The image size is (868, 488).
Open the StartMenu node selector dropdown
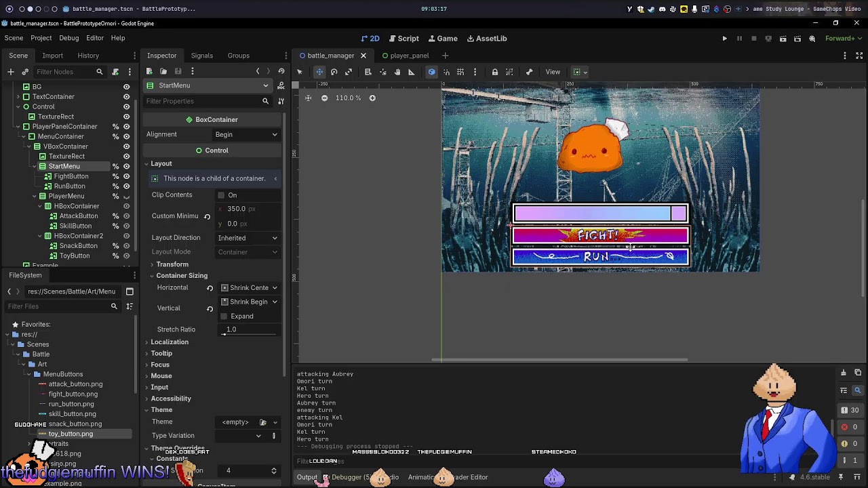[208, 85]
